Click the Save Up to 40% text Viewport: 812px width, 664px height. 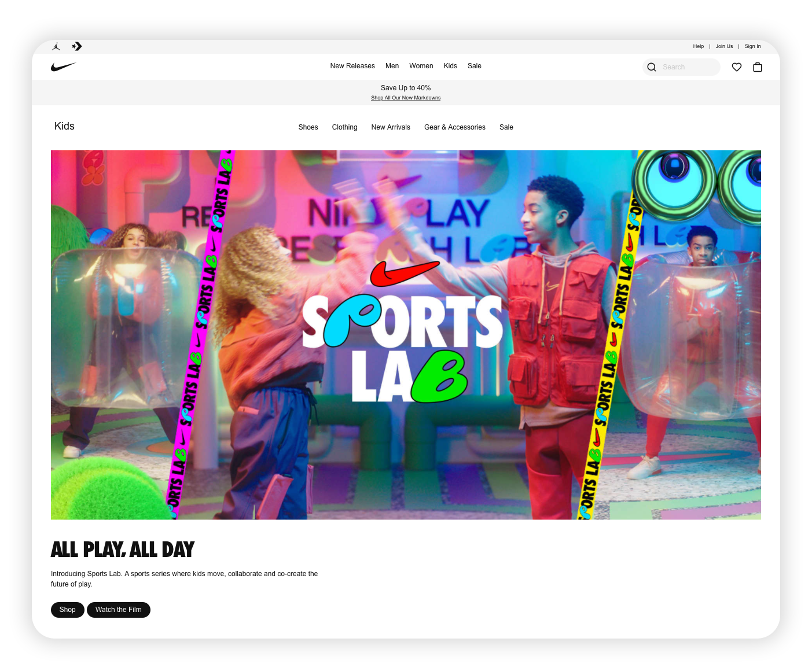pyautogui.click(x=406, y=88)
